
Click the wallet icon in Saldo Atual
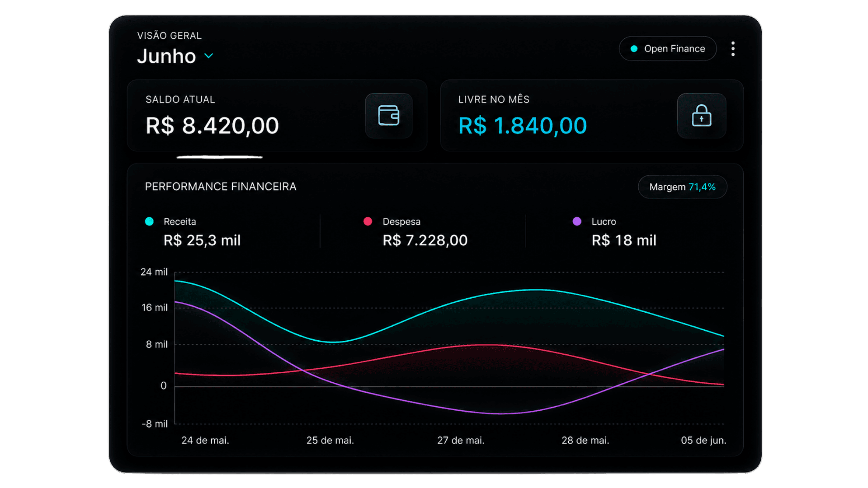pyautogui.click(x=389, y=116)
